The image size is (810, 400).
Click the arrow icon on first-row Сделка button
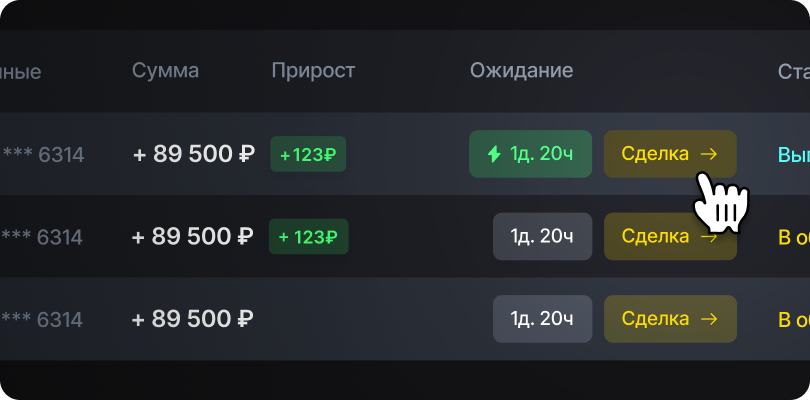(x=709, y=154)
